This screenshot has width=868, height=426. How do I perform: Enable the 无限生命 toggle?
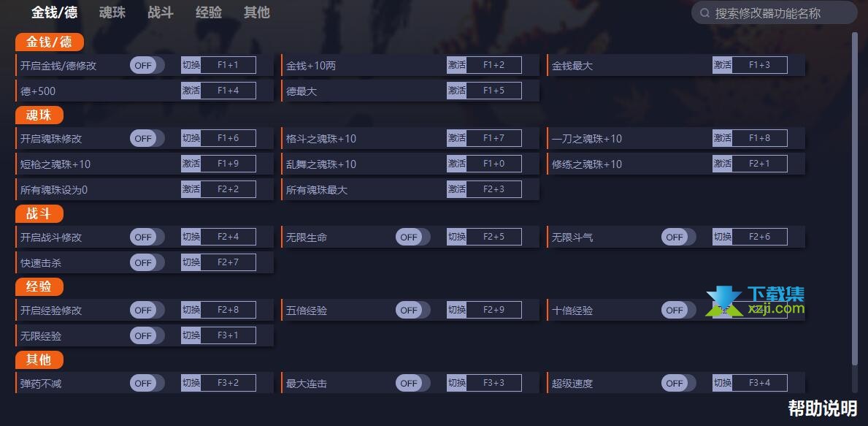coord(413,237)
